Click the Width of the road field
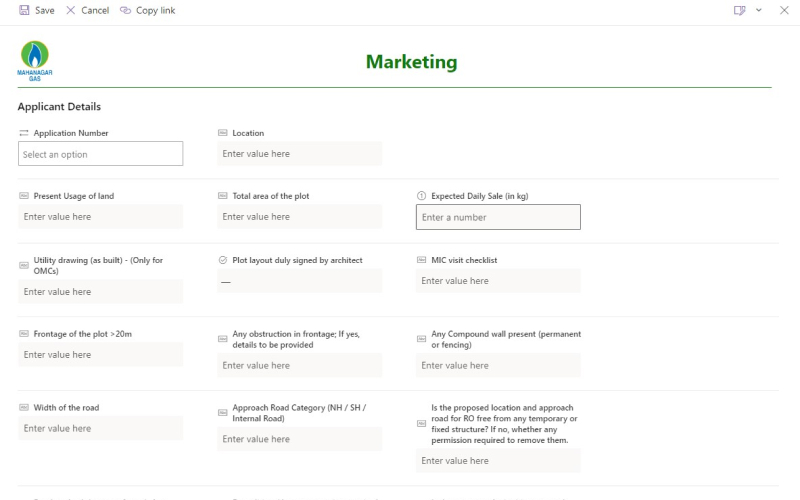The width and height of the screenshot is (800, 500). (x=101, y=428)
